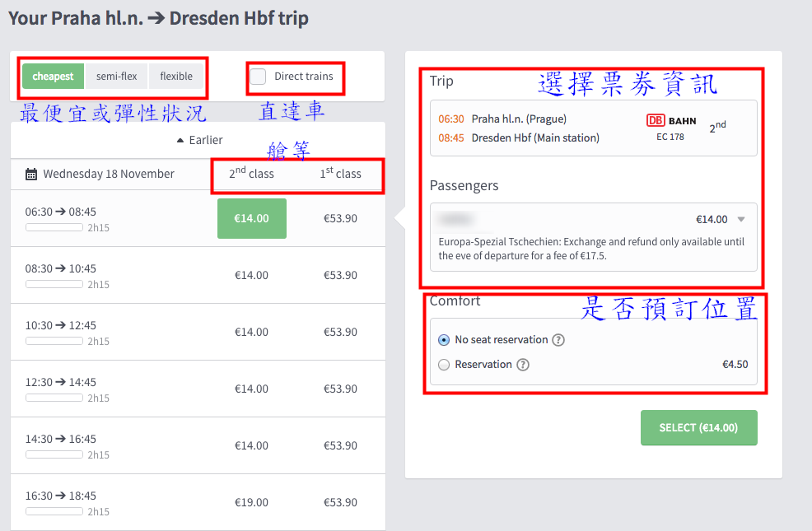
Task: Choose the €53.90 first class fare for 06:30
Action: click(340, 218)
